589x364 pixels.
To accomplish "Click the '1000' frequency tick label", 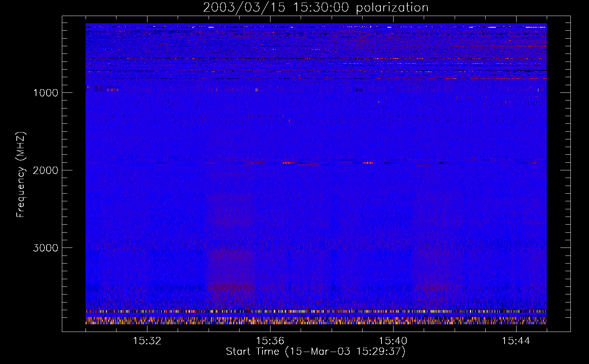I will (46, 93).
